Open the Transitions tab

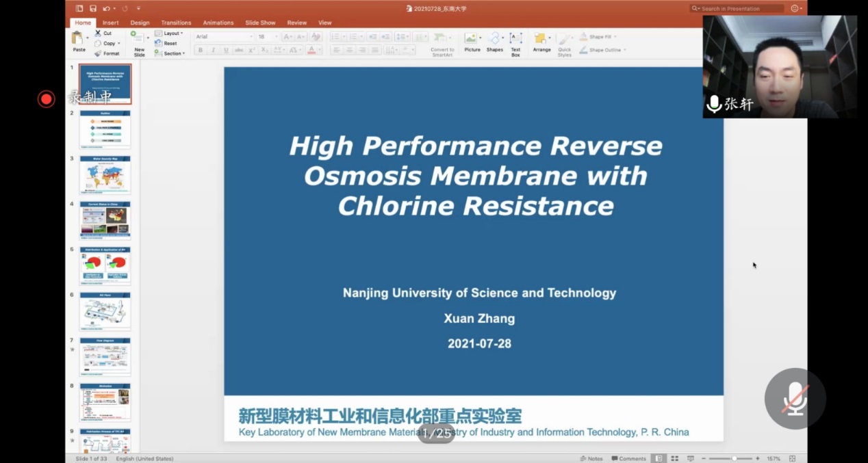pos(176,23)
